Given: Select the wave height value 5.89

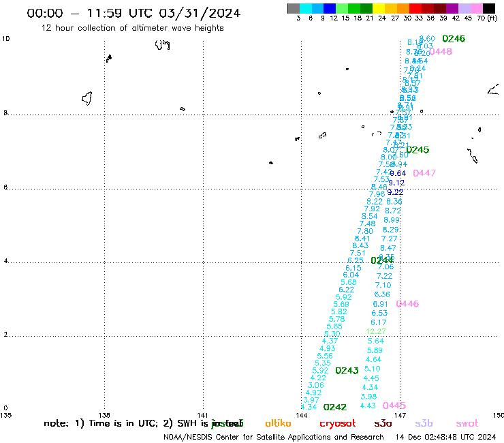Looking at the screenshot, I should coord(375,350).
